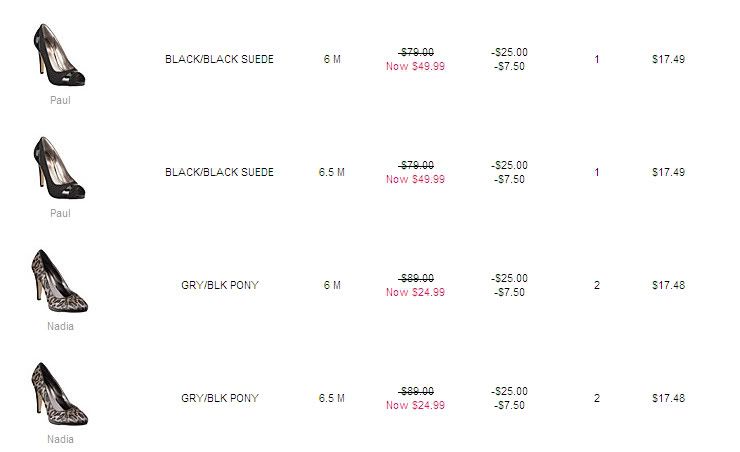The height and width of the screenshot is (452, 740).
Task: Click the quantity 2 for Nadia 6 M
Action: click(x=597, y=285)
